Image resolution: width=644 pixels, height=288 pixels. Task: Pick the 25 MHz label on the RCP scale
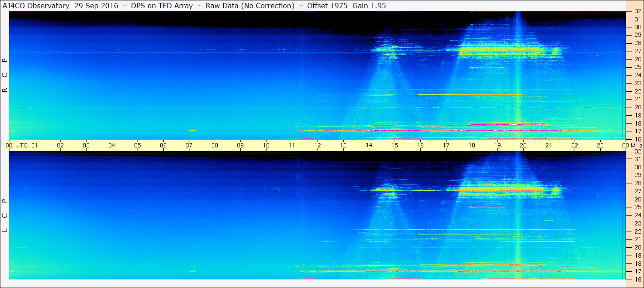(x=638, y=67)
